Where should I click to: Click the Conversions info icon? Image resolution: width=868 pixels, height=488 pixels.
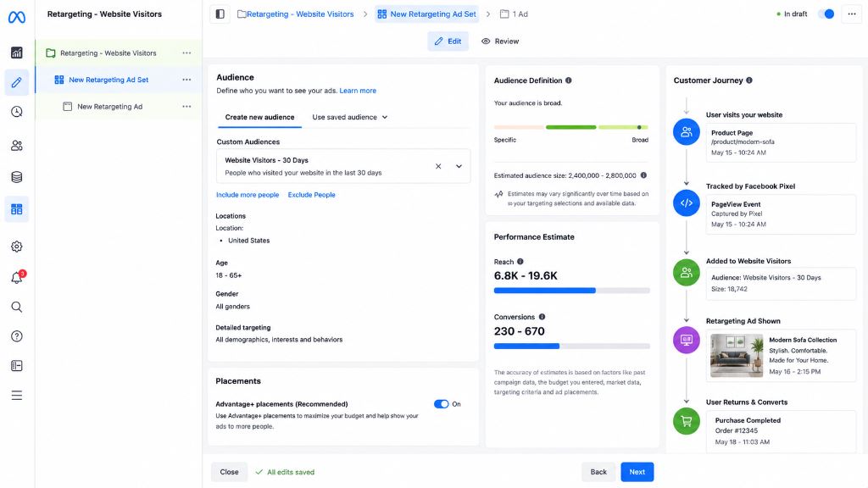point(542,317)
